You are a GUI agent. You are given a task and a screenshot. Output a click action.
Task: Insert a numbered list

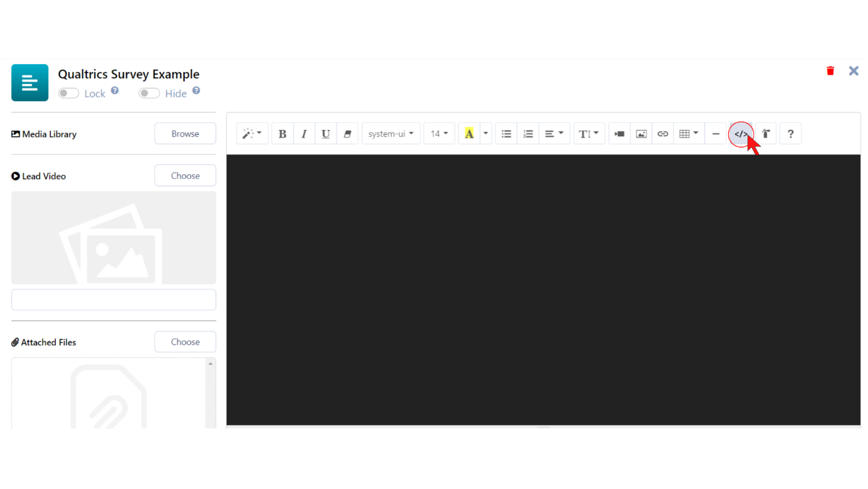click(528, 134)
